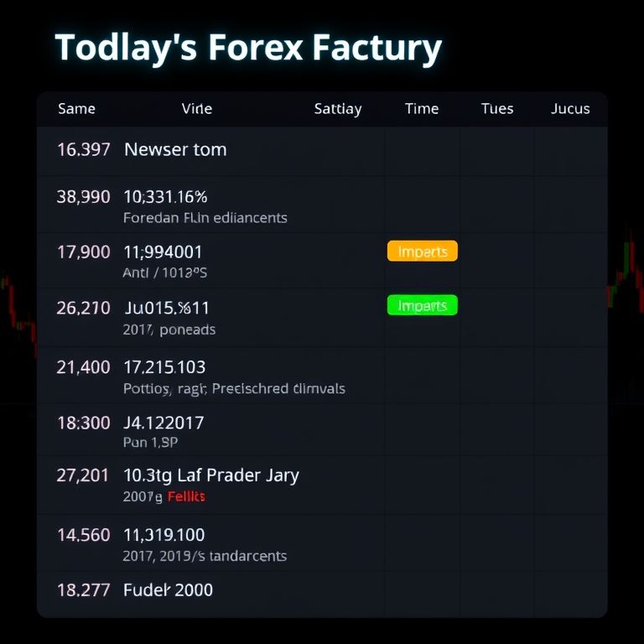The height and width of the screenshot is (644, 644).
Task: Open the J4.122017 entry
Action: (164, 423)
